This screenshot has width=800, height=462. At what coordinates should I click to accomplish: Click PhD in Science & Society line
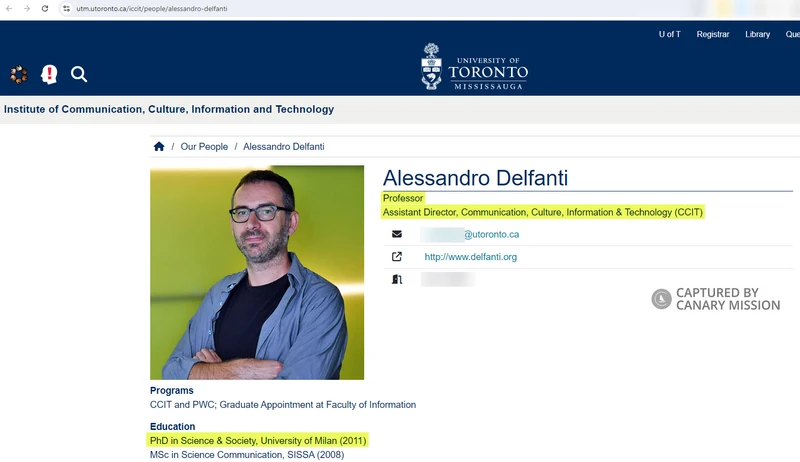click(x=258, y=441)
